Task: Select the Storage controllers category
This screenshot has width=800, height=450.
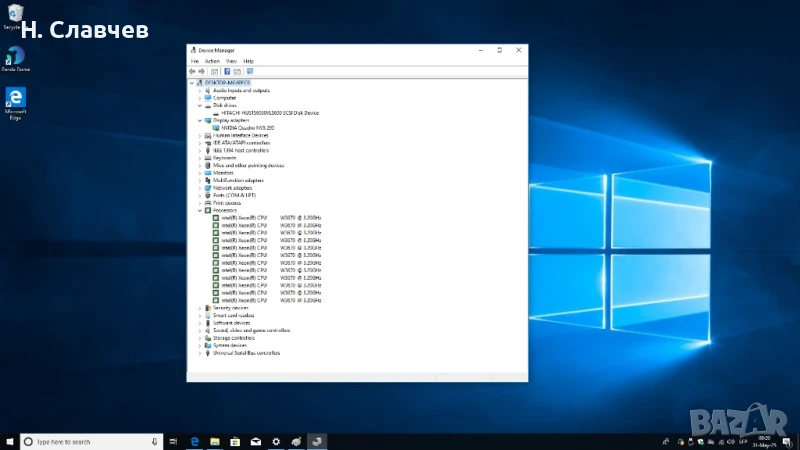Action: [233, 338]
